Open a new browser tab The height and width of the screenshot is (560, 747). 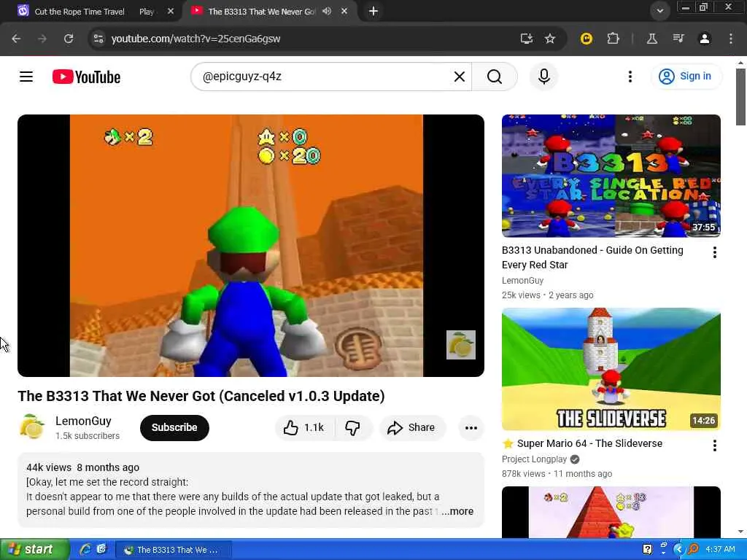pyautogui.click(x=373, y=11)
